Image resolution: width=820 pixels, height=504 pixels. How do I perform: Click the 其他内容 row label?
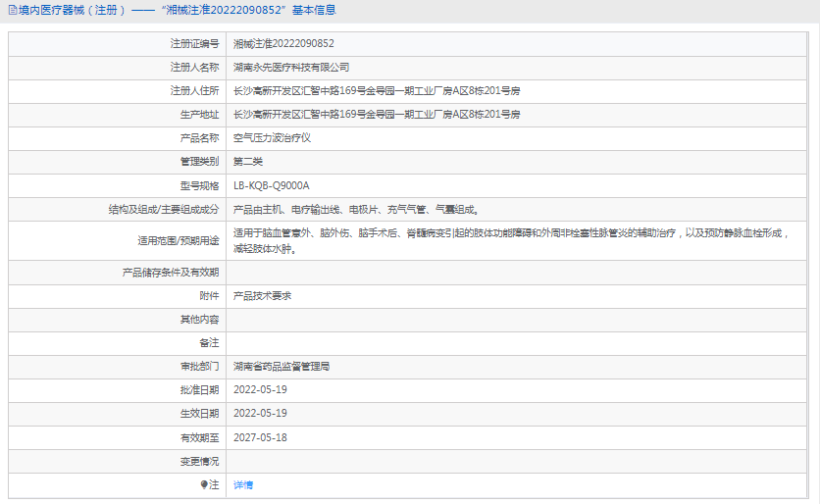click(x=200, y=320)
